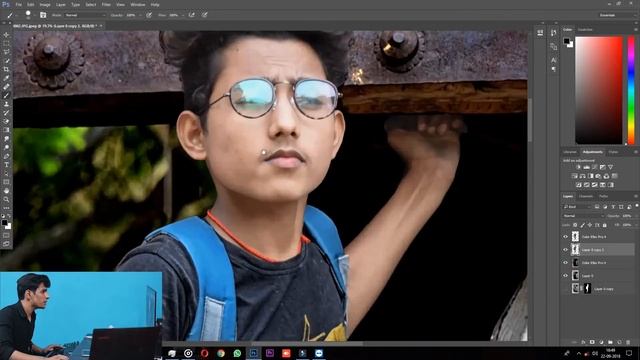Viewport: 640px width, 360px height.
Task: Open the File menu
Action: tap(18, 4)
